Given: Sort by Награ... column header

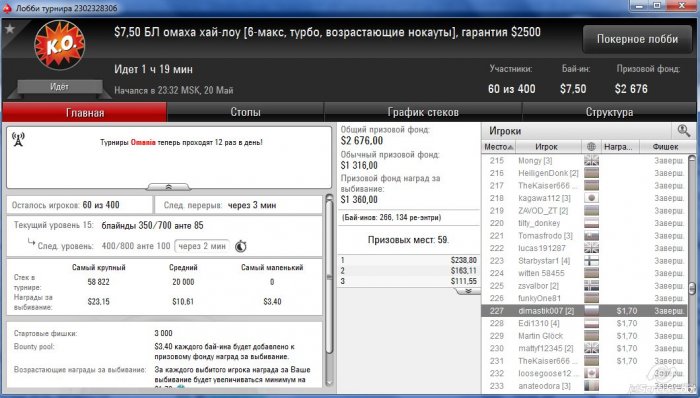Looking at the screenshot, I should [x=620, y=146].
